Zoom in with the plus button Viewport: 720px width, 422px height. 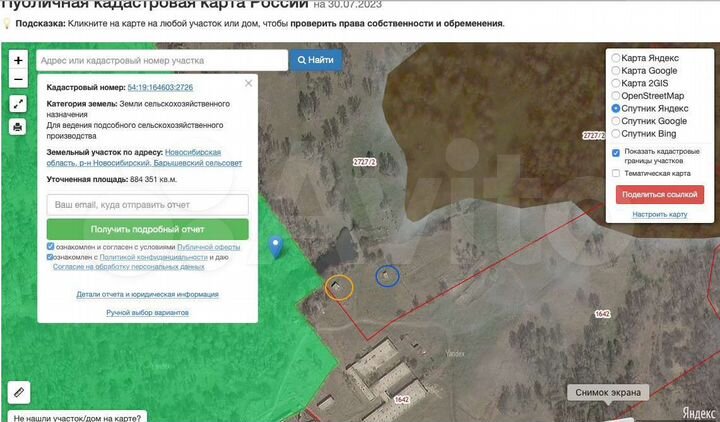coord(18,60)
